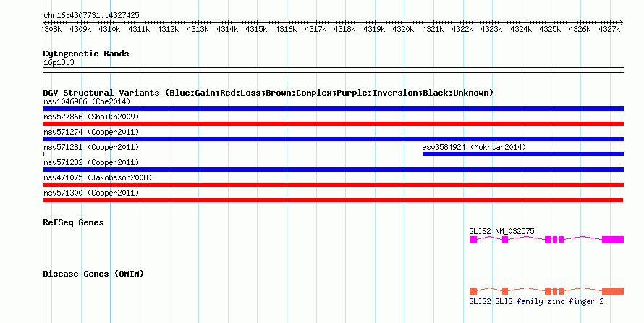Click the nsv1046986 (Coe2014) blue gain bar

coord(333,109)
